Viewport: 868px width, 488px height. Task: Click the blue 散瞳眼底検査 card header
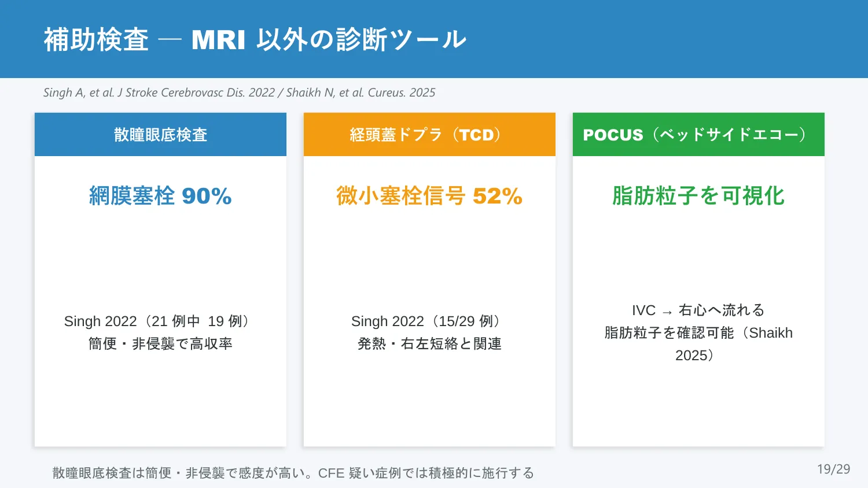pos(160,134)
